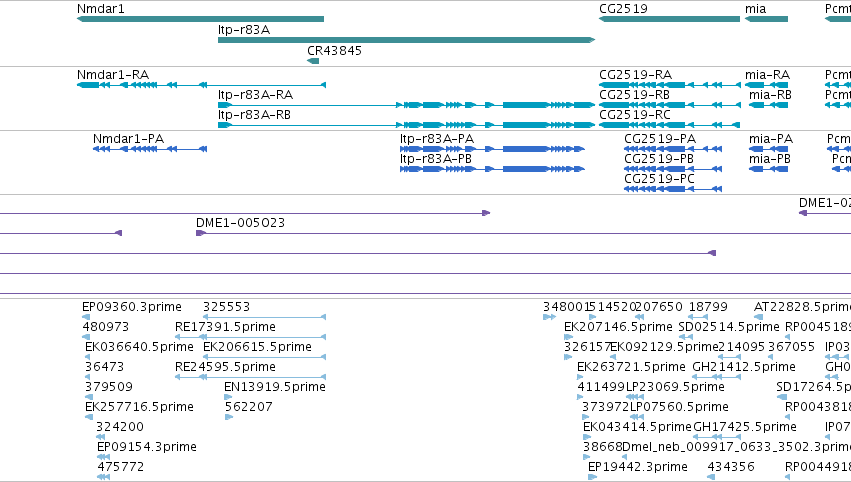
Task: Select the Itp-r83A-PA protein feature
Action: click(x=492, y=149)
